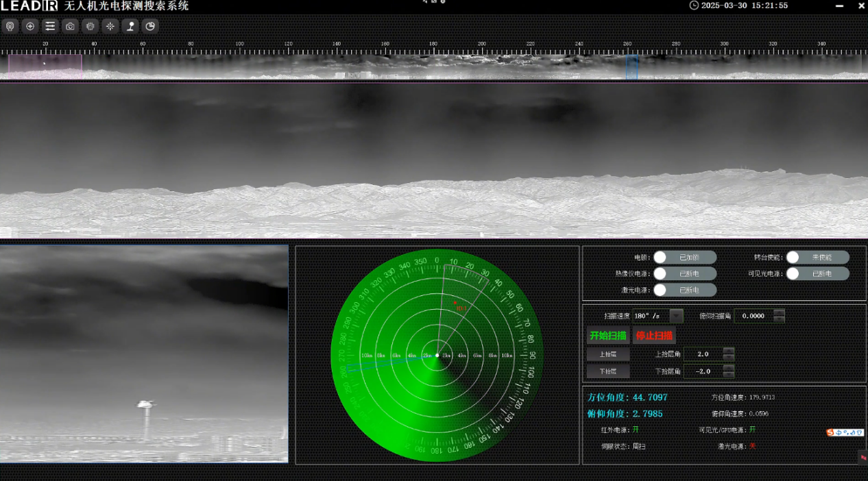This screenshot has width=868, height=481.
Task: Click the green 开始扫描 start scan button
Action: (x=608, y=336)
